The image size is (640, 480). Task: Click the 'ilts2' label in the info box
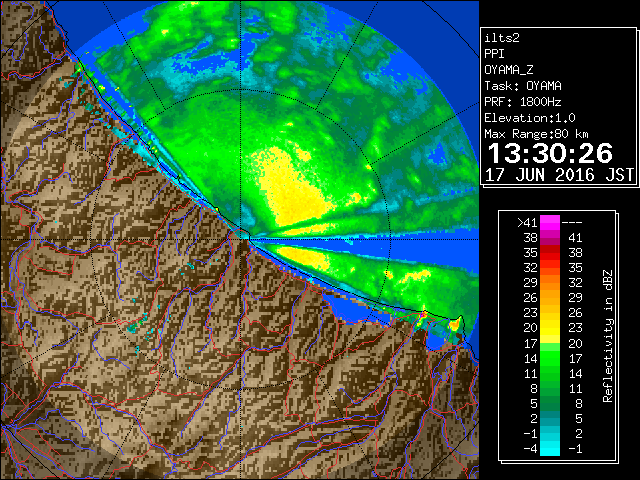click(x=502, y=38)
